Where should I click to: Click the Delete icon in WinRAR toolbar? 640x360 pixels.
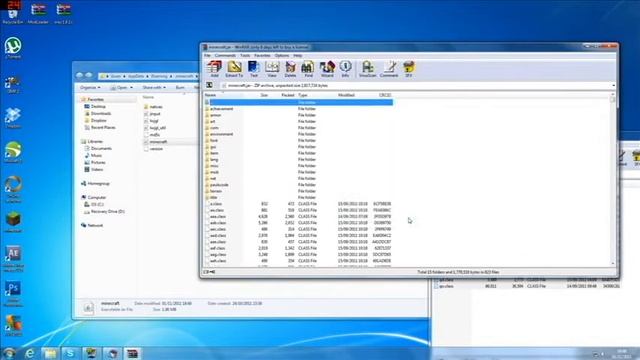[x=290, y=69]
